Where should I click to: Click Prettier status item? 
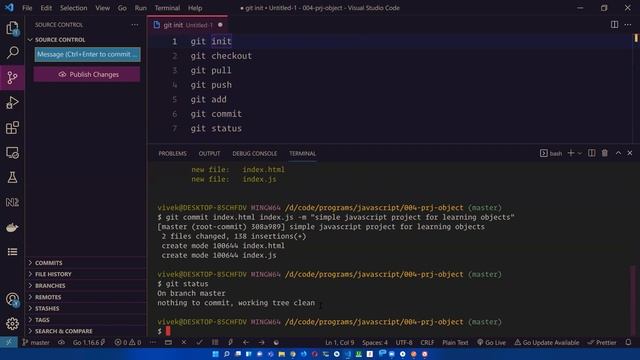(602, 342)
